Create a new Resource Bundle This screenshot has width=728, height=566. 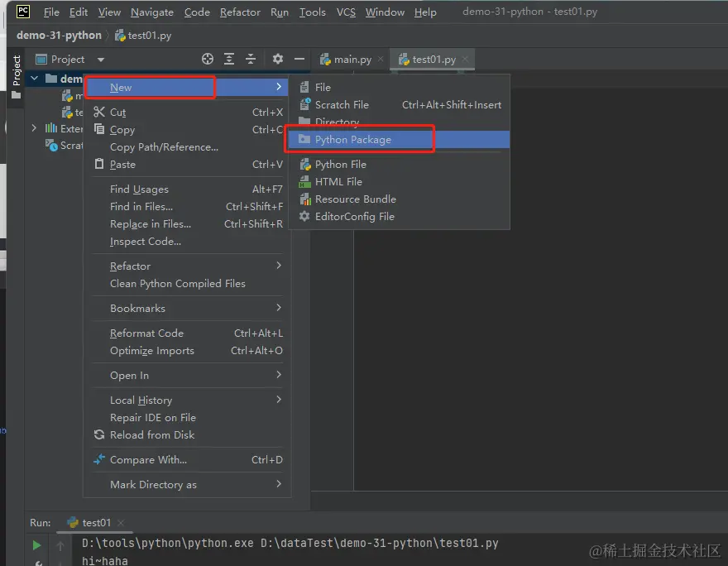[400, 199]
